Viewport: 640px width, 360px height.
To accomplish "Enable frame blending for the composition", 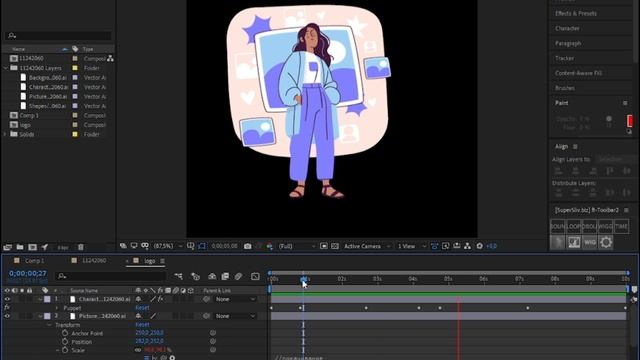I will pyautogui.click(x=225, y=276).
